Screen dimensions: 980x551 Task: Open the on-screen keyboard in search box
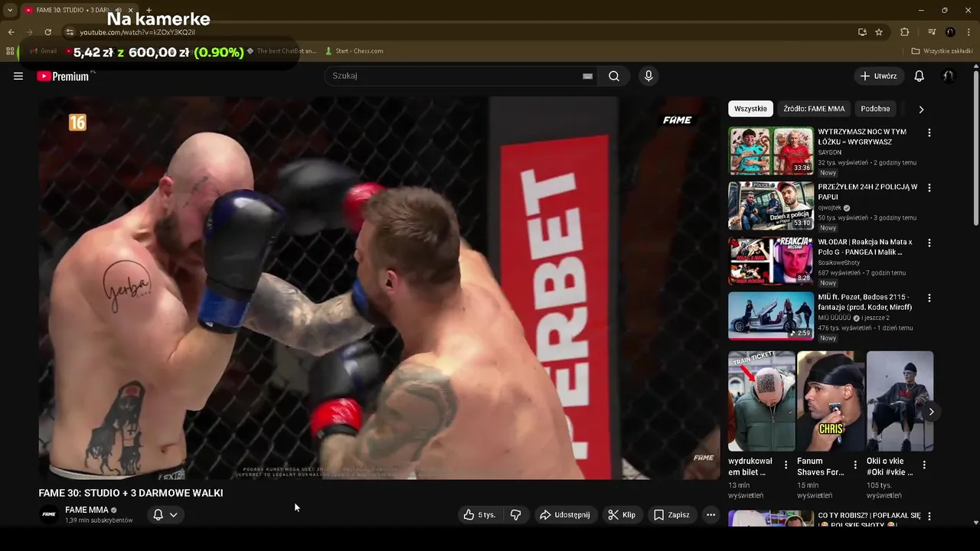[x=587, y=76]
